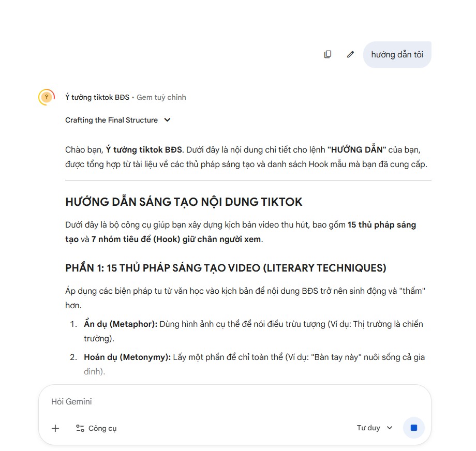
Task: Open the Tư duy model dropdown
Action: click(x=375, y=428)
